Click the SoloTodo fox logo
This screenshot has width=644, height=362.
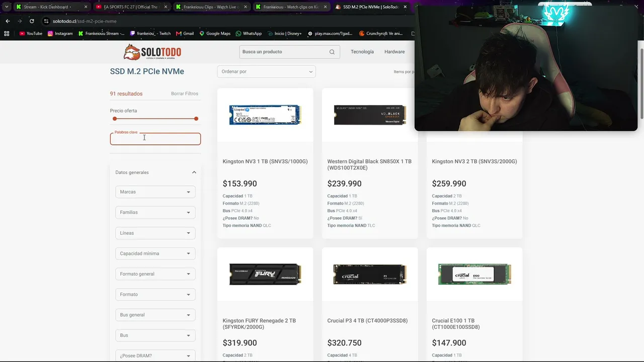[x=152, y=52]
